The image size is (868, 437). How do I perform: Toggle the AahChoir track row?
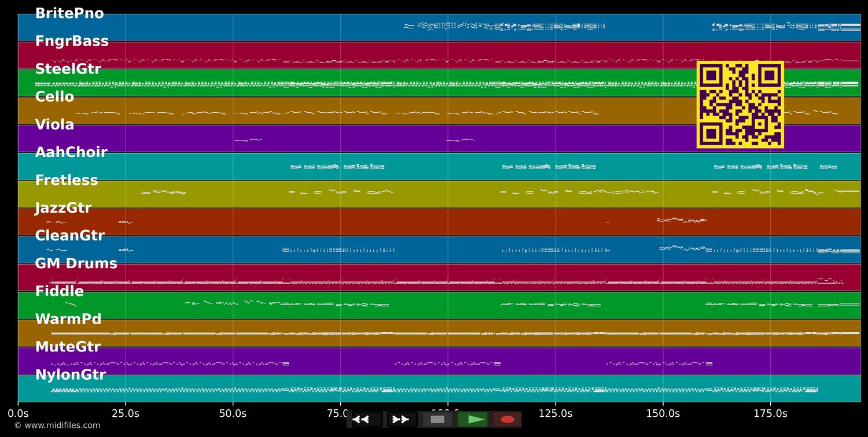pos(71,152)
